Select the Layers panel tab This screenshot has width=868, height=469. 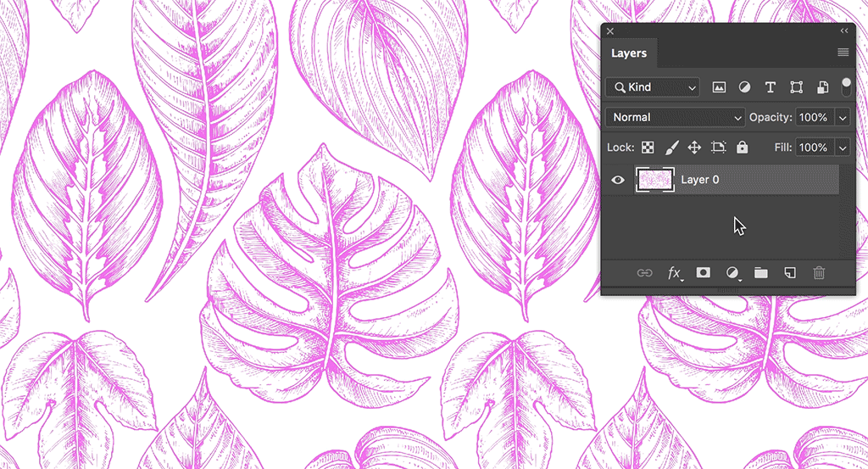(629, 53)
